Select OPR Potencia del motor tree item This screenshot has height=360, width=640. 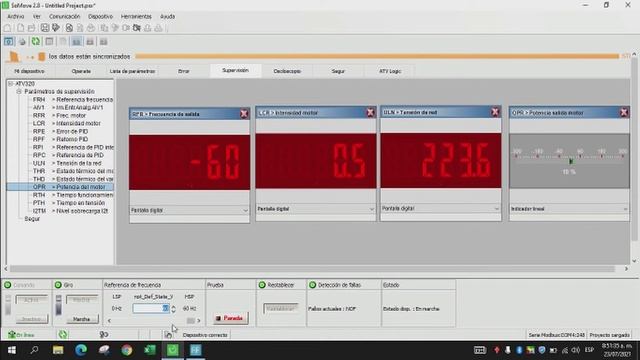69,187
